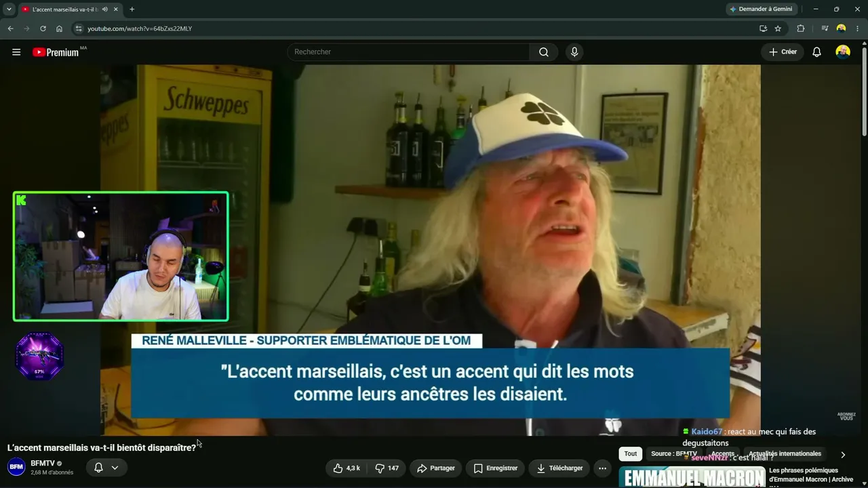Select the 'Accents' filter chip
The width and height of the screenshot is (868, 488).
[x=723, y=454]
